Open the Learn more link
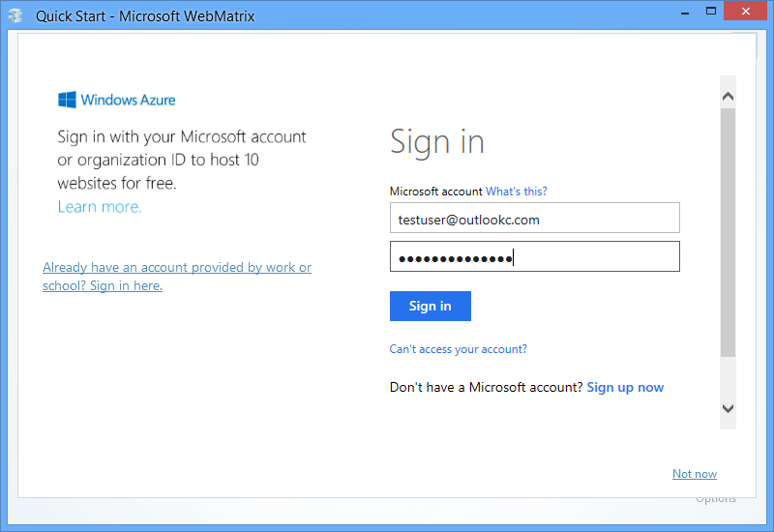Image resolution: width=774 pixels, height=532 pixels. (100, 207)
